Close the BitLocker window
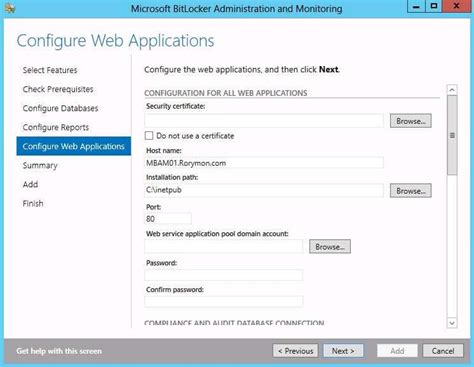Viewport: 474px width, 367px height. point(456,6)
